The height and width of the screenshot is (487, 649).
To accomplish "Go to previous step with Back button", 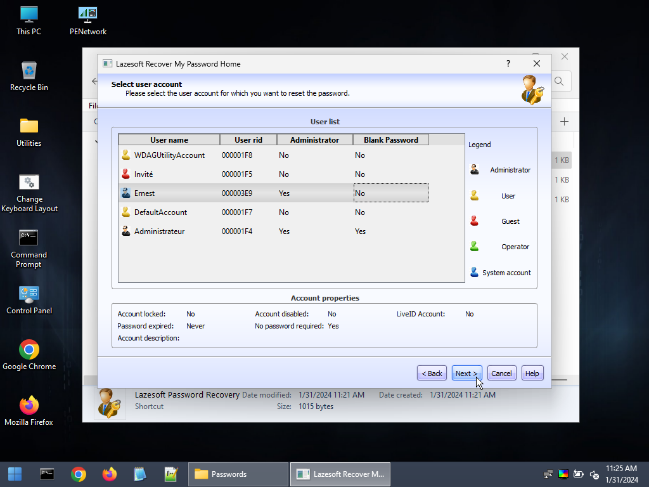I will 432,373.
